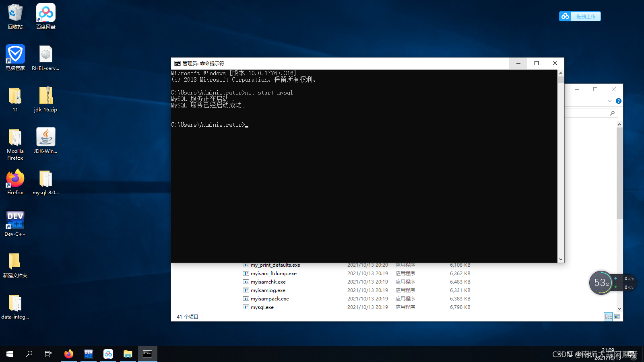Image resolution: width=644 pixels, height=362 pixels.
Task: Switch to Dev-C++ in the taskbar
Action: click(x=89, y=354)
